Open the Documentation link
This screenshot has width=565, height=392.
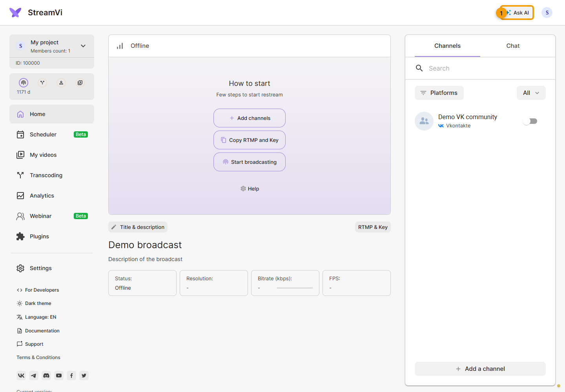38,331
